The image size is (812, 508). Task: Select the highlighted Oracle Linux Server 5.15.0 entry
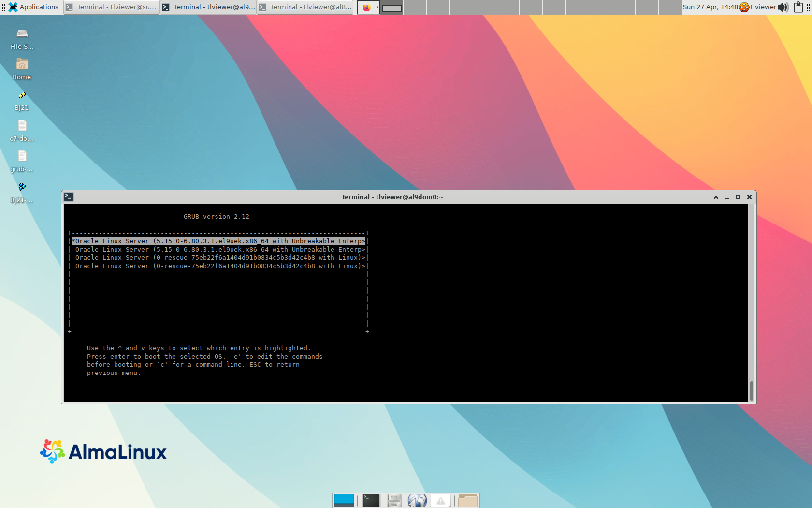(218, 241)
